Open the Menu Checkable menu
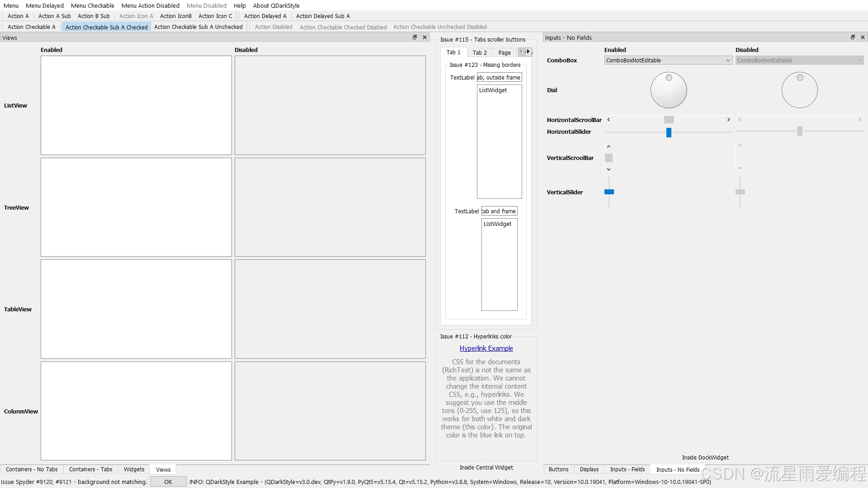Screen dimensions: 868x488 (x=92, y=5)
